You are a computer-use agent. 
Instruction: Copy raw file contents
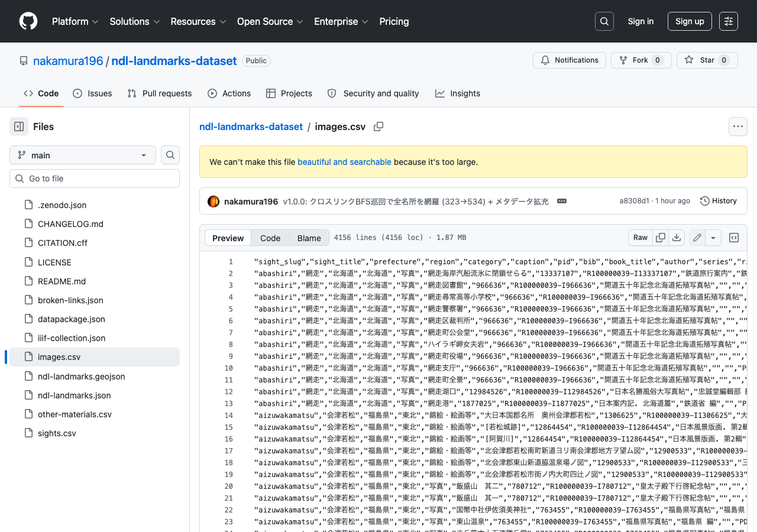coord(661,238)
